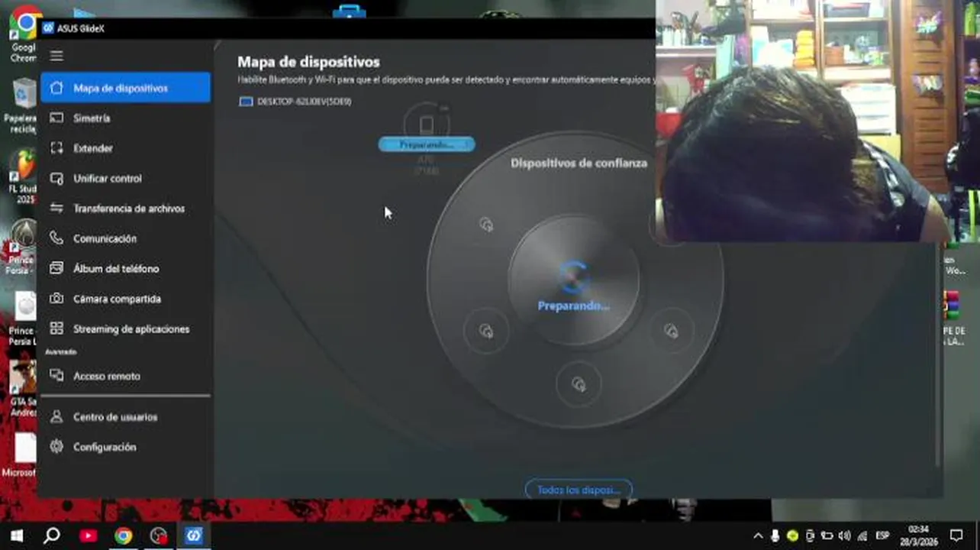This screenshot has height=550, width=980.
Task: Click the phone device icon above Preparando
Action: click(427, 123)
